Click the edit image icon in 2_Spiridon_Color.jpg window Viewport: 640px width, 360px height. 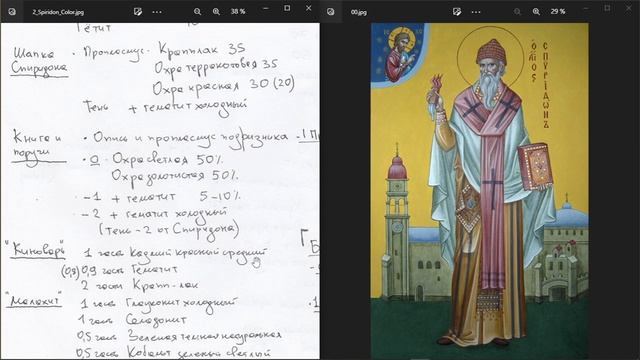138,12
